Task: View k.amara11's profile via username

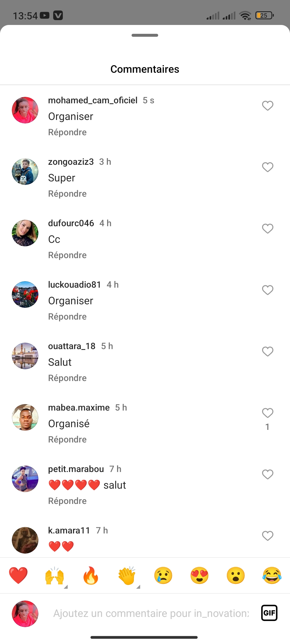Action: click(x=69, y=530)
